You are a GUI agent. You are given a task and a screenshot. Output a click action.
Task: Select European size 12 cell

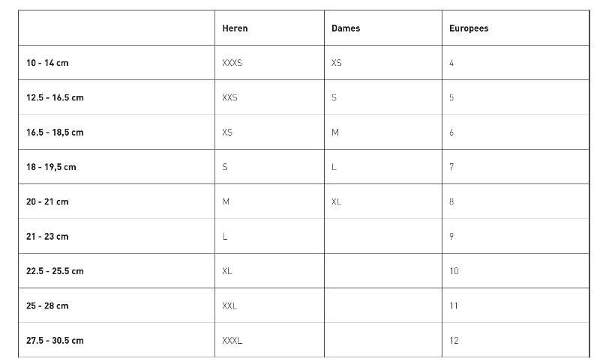[x=454, y=341]
